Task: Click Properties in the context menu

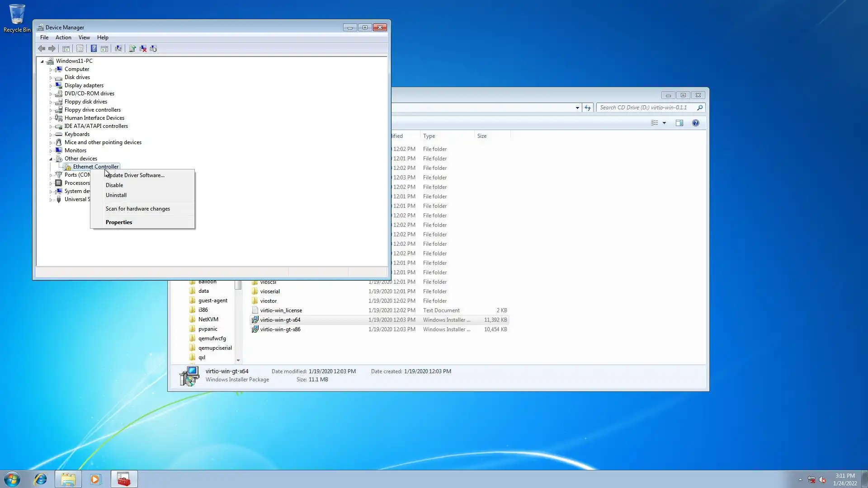Action: pos(119,222)
